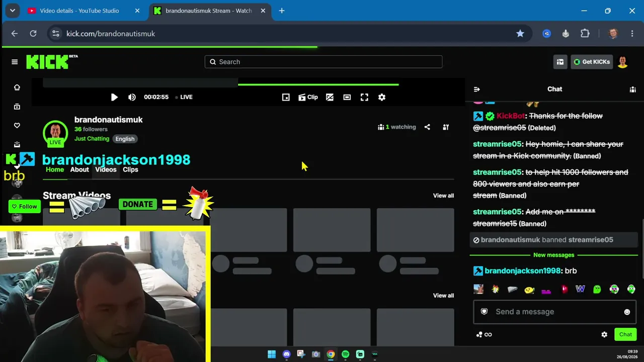Mute the stream volume
This screenshot has height=362, width=644.
132,97
